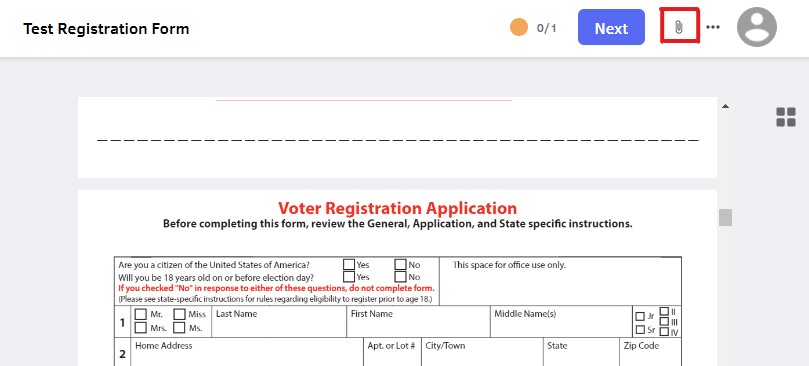Screen dimensions: 809x366
Task: Show the page thumbnails grid view
Action: pyautogui.click(x=786, y=117)
